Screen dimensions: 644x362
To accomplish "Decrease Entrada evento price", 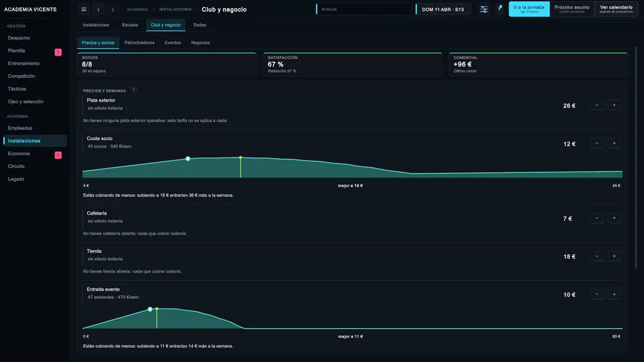I will (597, 294).
